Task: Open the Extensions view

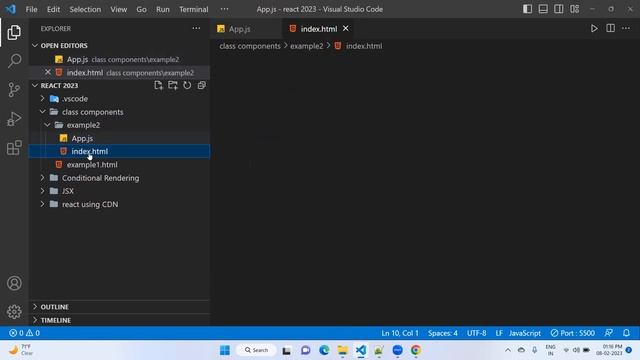Action: coord(14,148)
